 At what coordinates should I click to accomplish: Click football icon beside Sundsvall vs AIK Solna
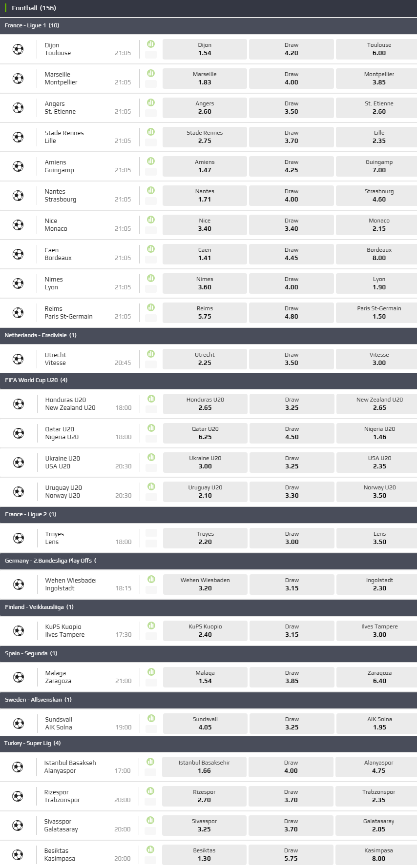19,724
